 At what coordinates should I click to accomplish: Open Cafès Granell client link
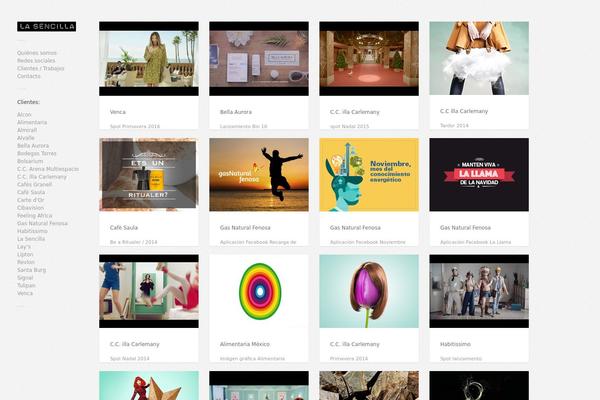[34, 184]
